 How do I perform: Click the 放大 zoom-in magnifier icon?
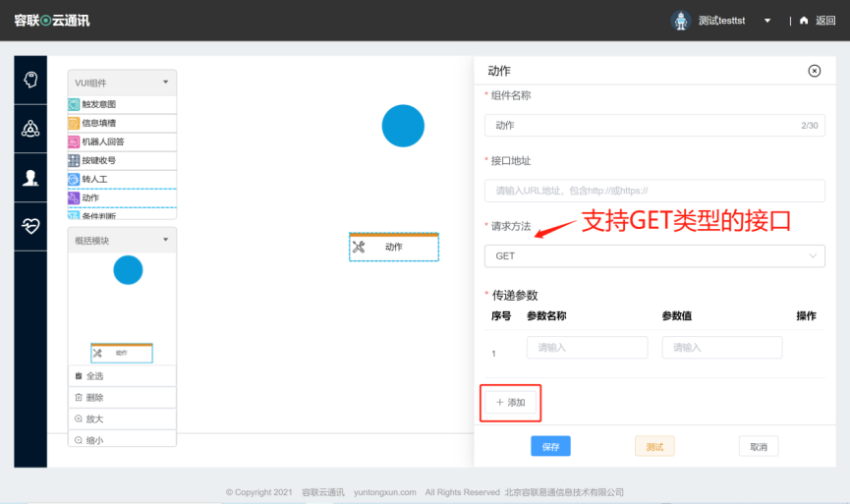[79, 419]
